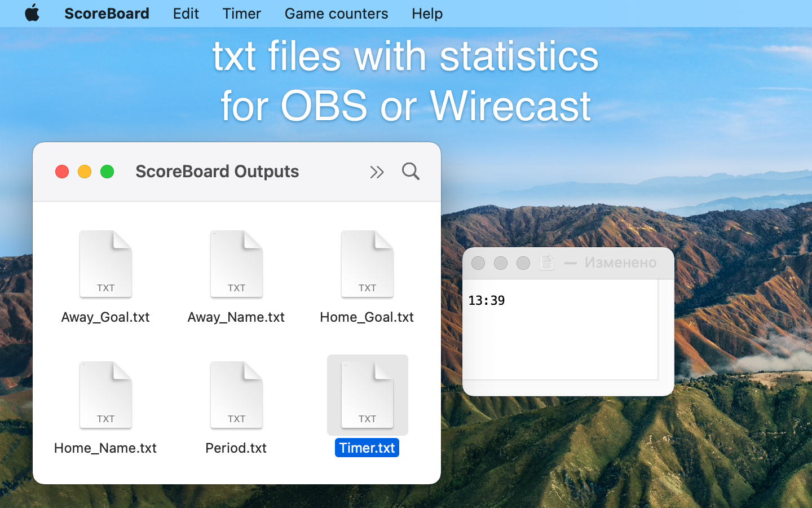The image size is (812, 508).
Task: Minimize the text editor window
Action: [x=501, y=263]
